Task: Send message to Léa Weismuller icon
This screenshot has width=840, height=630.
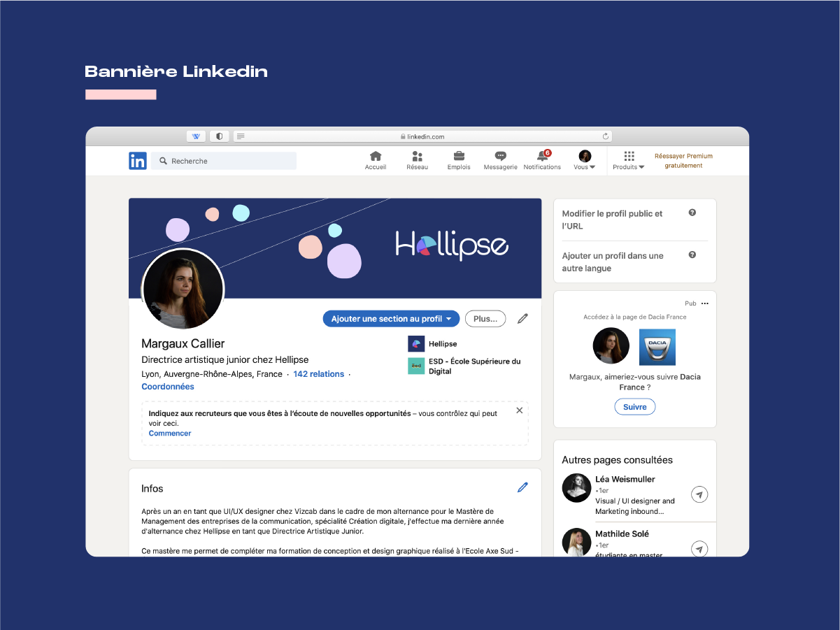Action: pyautogui.click(x=699, y=495)
